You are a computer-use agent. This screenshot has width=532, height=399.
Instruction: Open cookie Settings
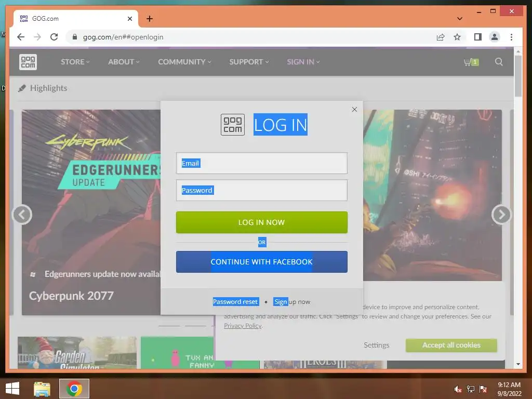[376, 345]
